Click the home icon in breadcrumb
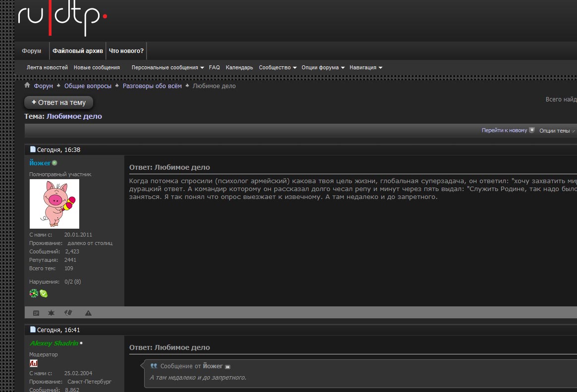Screen dimensions: 577x392 click(27, 85)
